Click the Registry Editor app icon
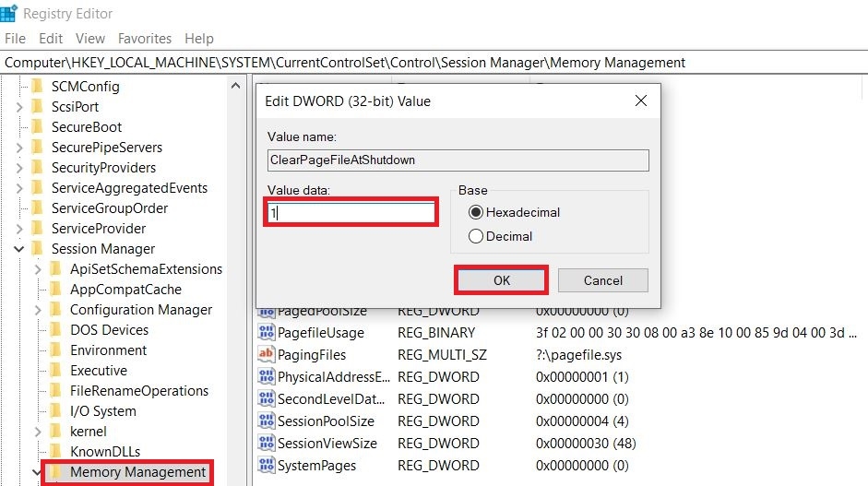Screen dimensions: 868x486 pos(9,13)
